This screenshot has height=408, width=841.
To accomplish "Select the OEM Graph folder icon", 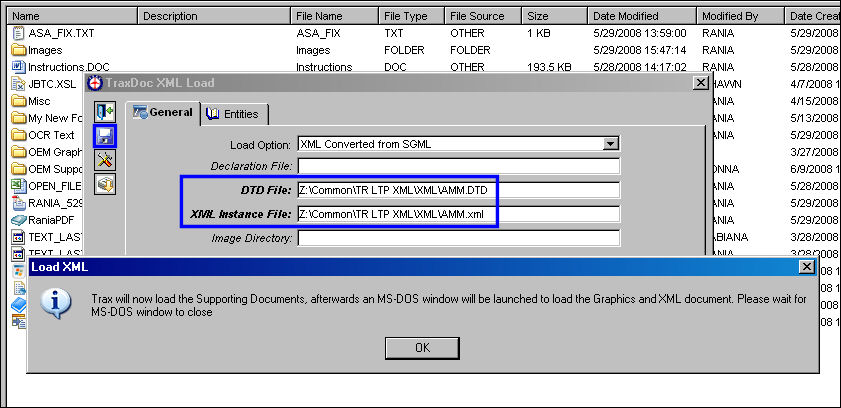I will coord(19,152).
